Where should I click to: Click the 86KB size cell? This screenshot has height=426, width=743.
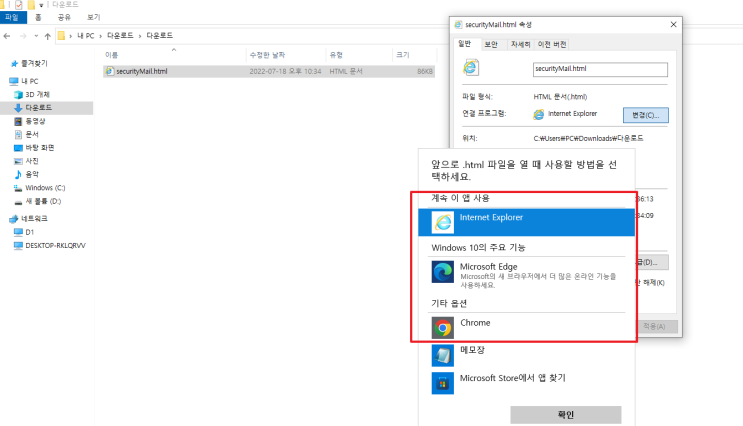425,72
